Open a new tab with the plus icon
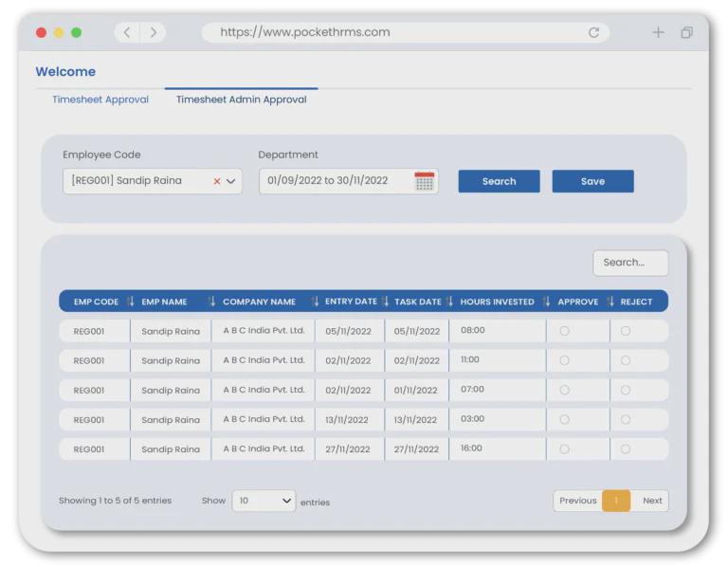This screenshot has width=728, height=567. pos(658,32)
